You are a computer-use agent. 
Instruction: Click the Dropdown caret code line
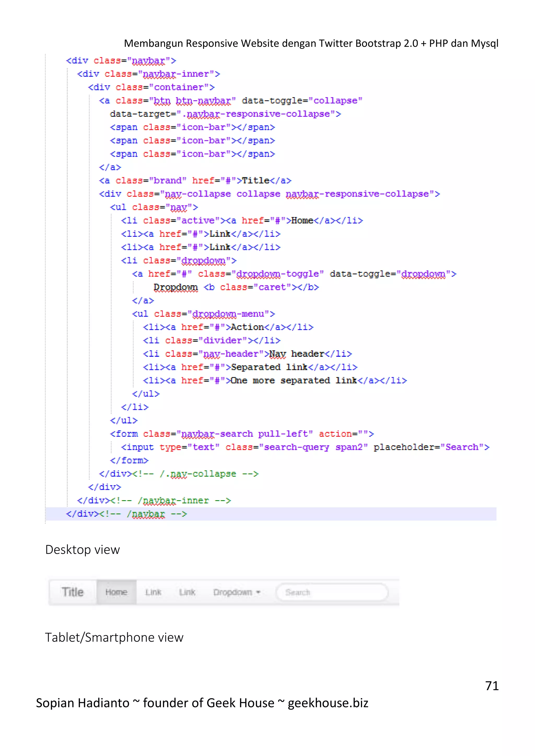pos(236,287)
